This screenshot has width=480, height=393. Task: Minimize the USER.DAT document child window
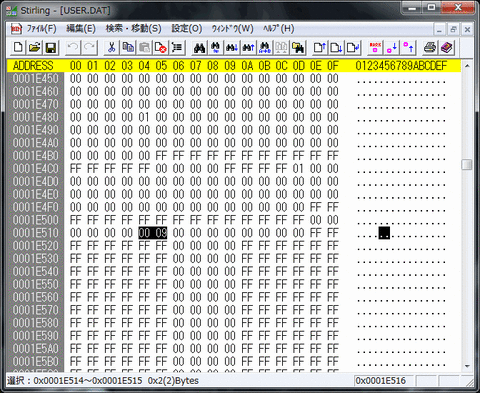tap(439, 30)
